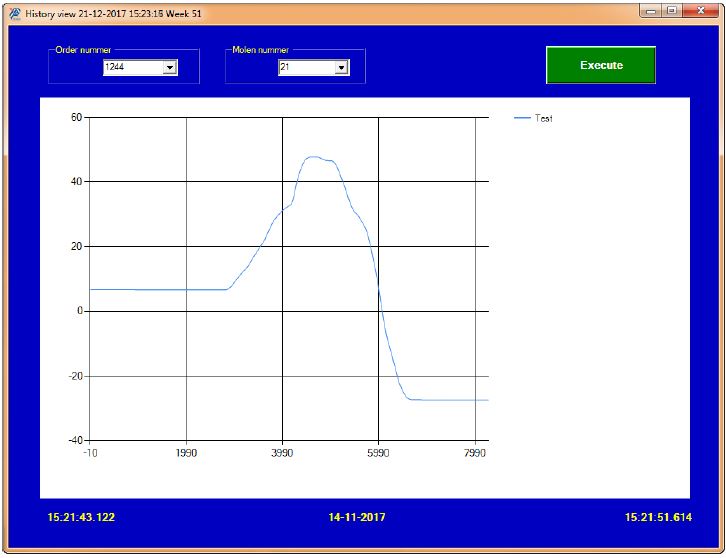726x558 pixels.
Task: Click the Test series legend label
Action: (544, 119)
